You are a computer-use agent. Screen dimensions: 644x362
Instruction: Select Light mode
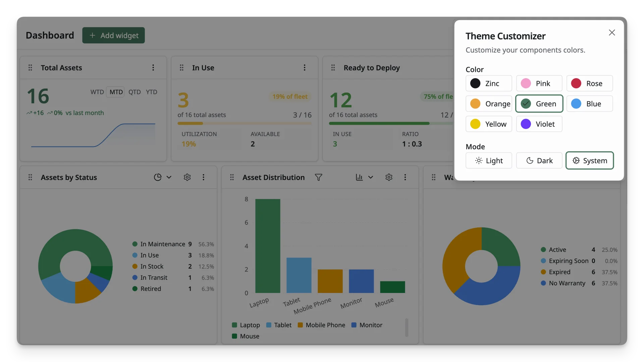pos(489,161)
